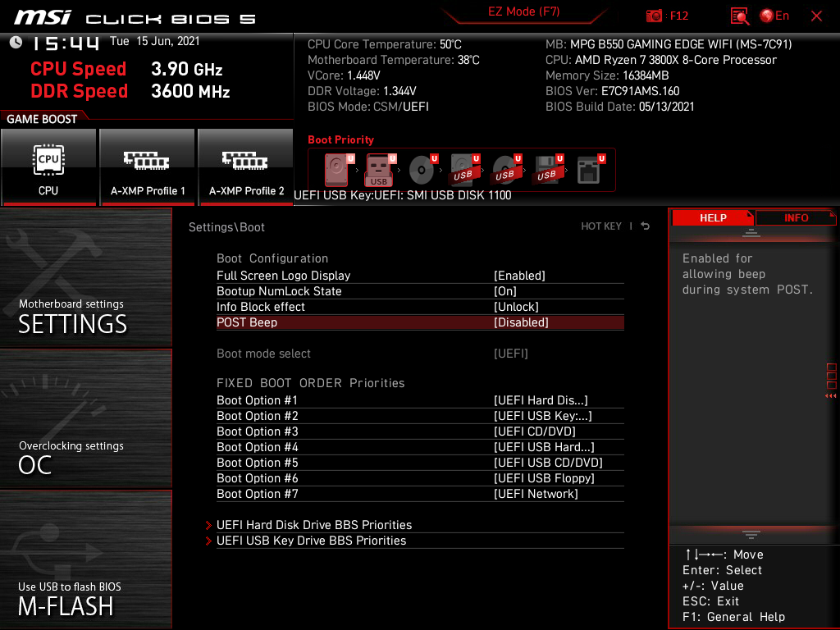Image resolution: width=840 pixels, height=630 pixels.
Task: Collapse the help panel with the side arrows
Action: (830, 396)
